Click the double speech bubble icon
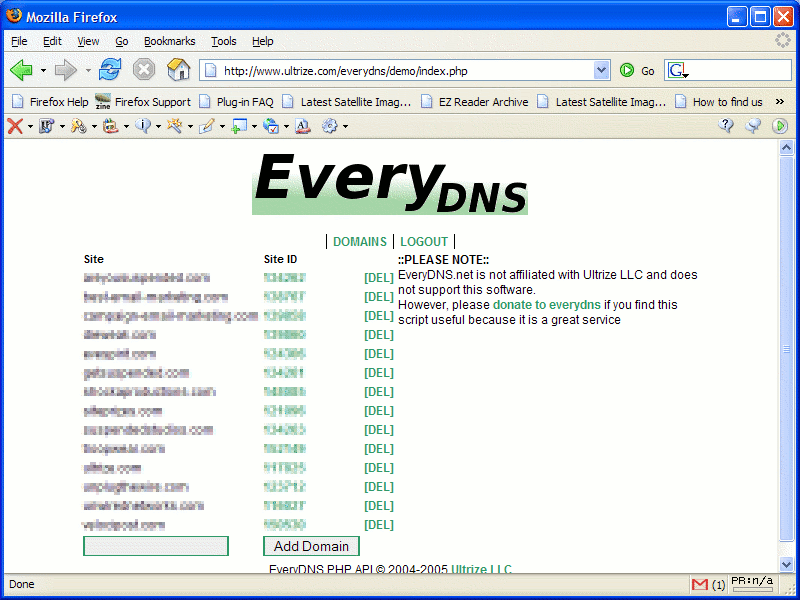Viewport: 800px width, 600px height. [x=753, y=126]
